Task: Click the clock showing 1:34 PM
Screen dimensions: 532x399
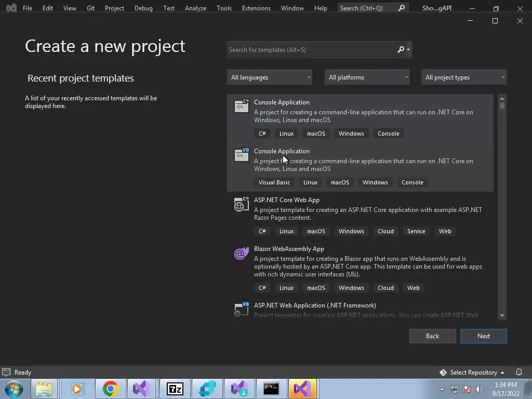Action: pyautogui.click(x=506, y=385)
